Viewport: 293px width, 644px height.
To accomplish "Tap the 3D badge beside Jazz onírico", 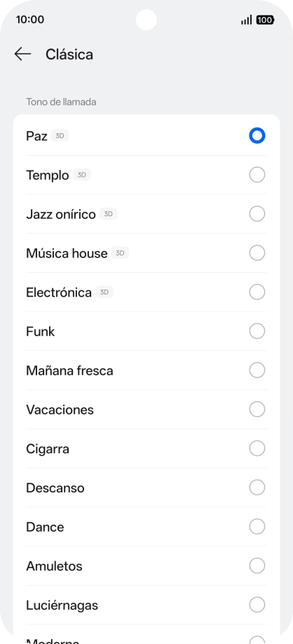I will coord(109,214).
